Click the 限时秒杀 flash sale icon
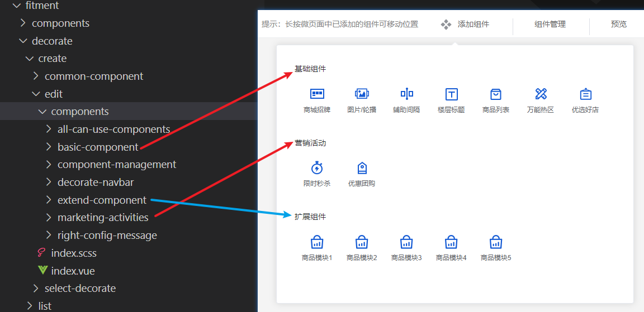The image size is (644, 312). pyautogui.click(x=317, y=168)
